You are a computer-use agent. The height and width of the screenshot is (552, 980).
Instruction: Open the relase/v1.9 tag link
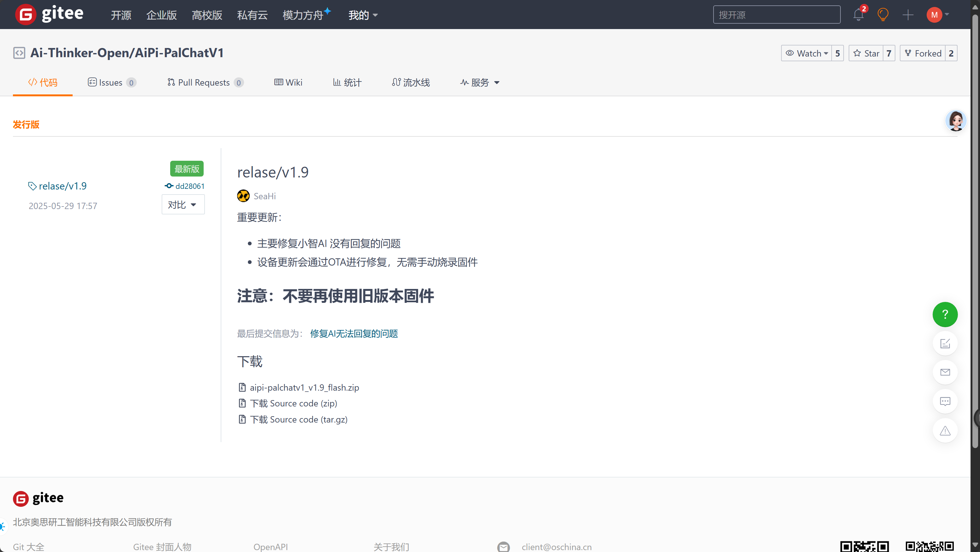(x=63, y=186)
